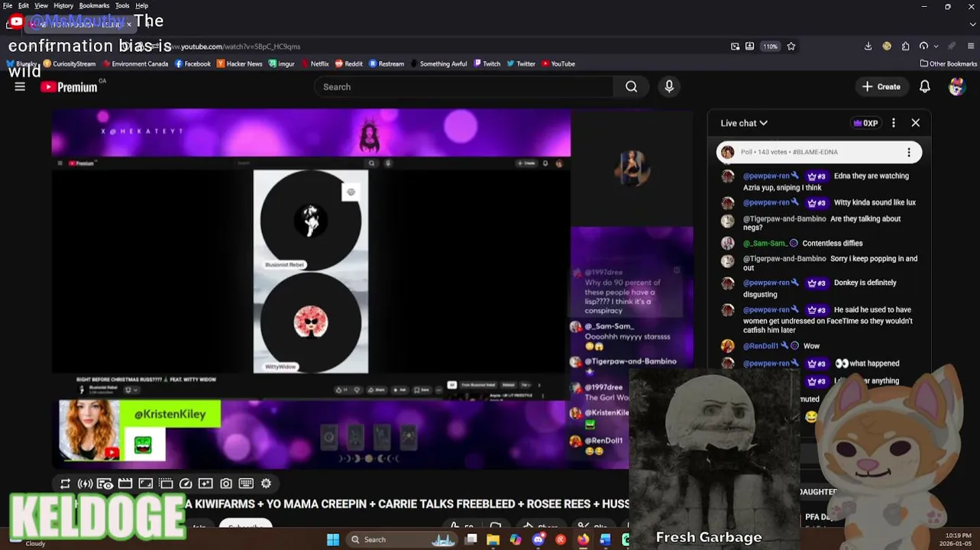This screenshot has width=980, height=550.
Task: Go to the YouTube Premium home logo
Action: click(x=69, y=87)
